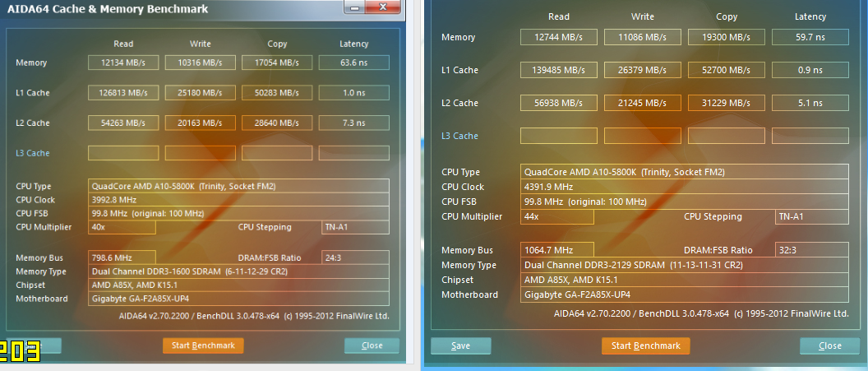868x371 pixels.
Task: Click the Copy column header in the right window
Action: tap(727, 16)
